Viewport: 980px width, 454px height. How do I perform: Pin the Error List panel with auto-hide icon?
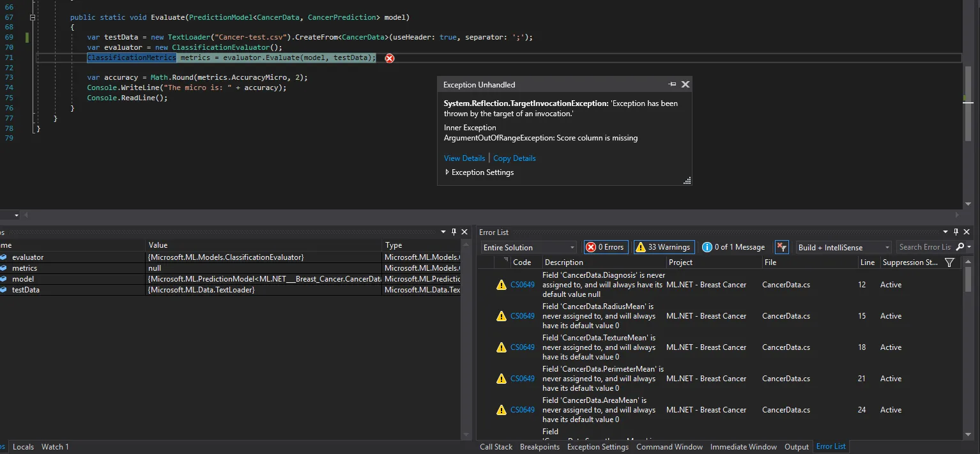(x=956, y=232)
